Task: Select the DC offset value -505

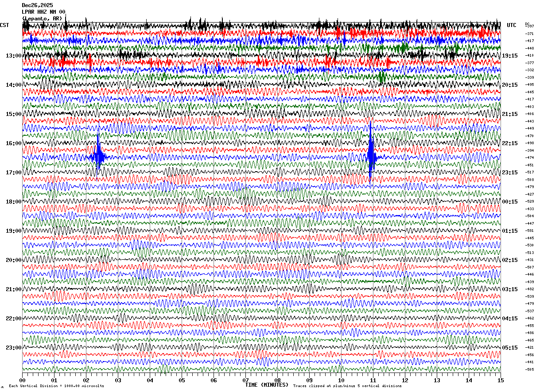Action: [529, 369]
